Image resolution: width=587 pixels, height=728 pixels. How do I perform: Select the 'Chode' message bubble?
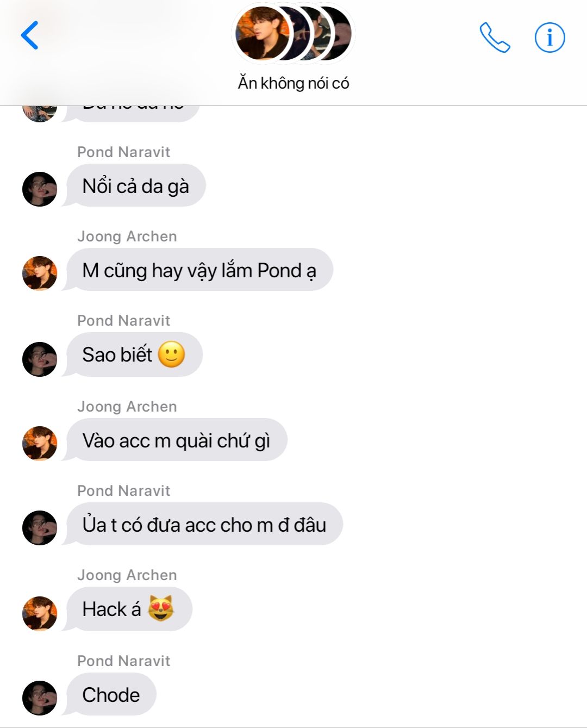pos(111,695)
